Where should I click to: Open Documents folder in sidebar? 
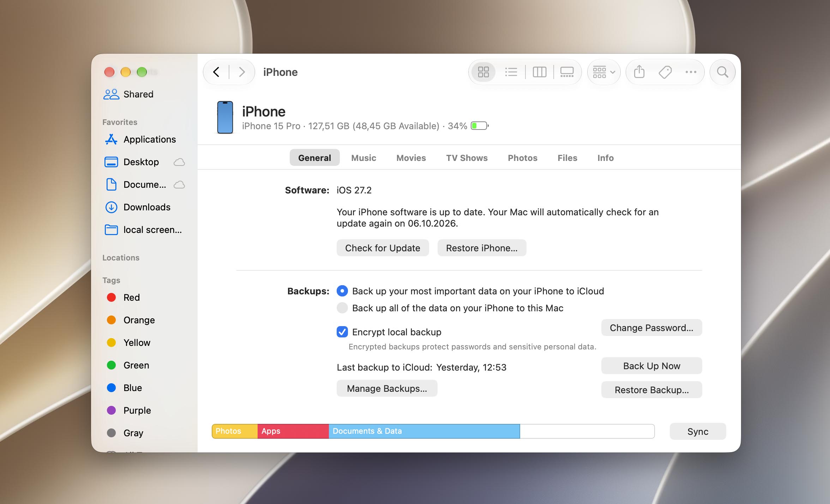coord(144,185)
